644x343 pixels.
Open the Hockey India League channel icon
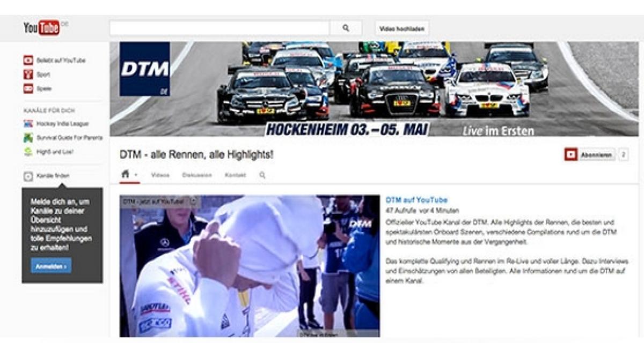[x=28, y=124]
